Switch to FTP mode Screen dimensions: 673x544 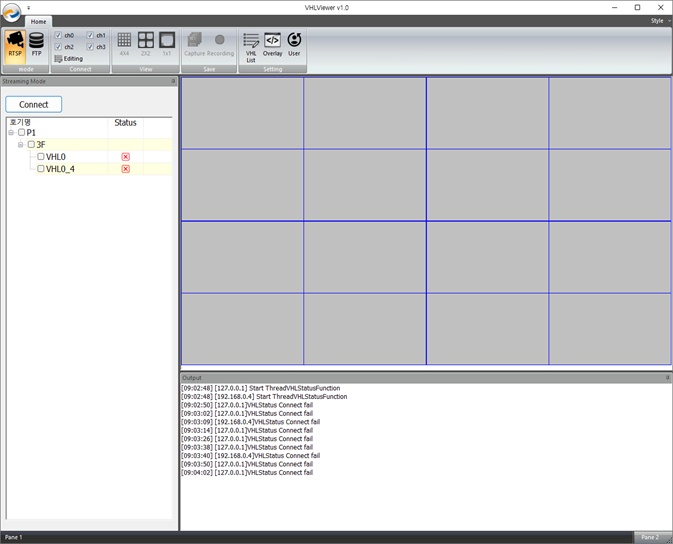[37, 46]
